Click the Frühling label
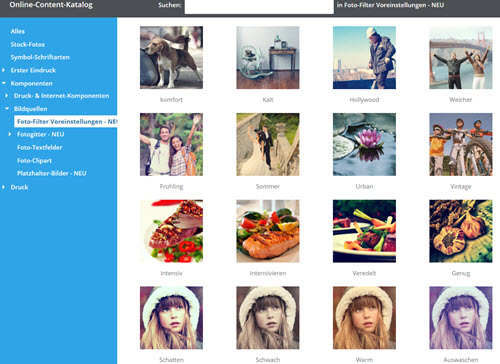 [171, 187]
